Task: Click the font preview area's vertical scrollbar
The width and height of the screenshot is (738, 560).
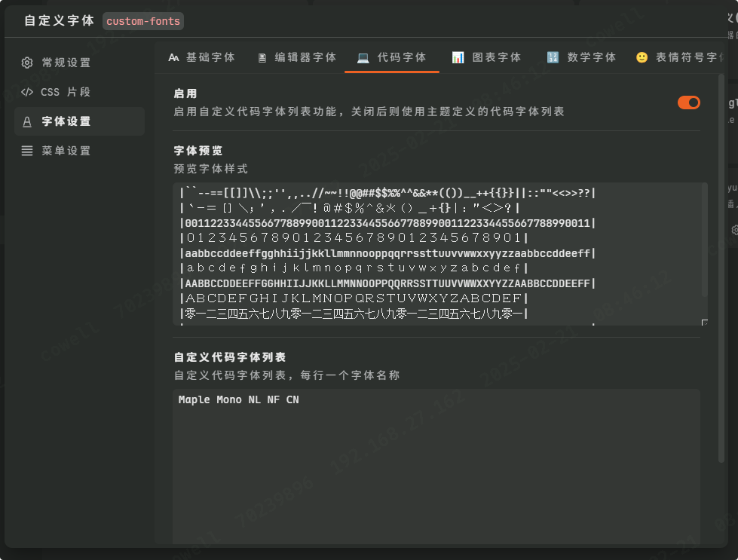Action: (x=705, y=240)
